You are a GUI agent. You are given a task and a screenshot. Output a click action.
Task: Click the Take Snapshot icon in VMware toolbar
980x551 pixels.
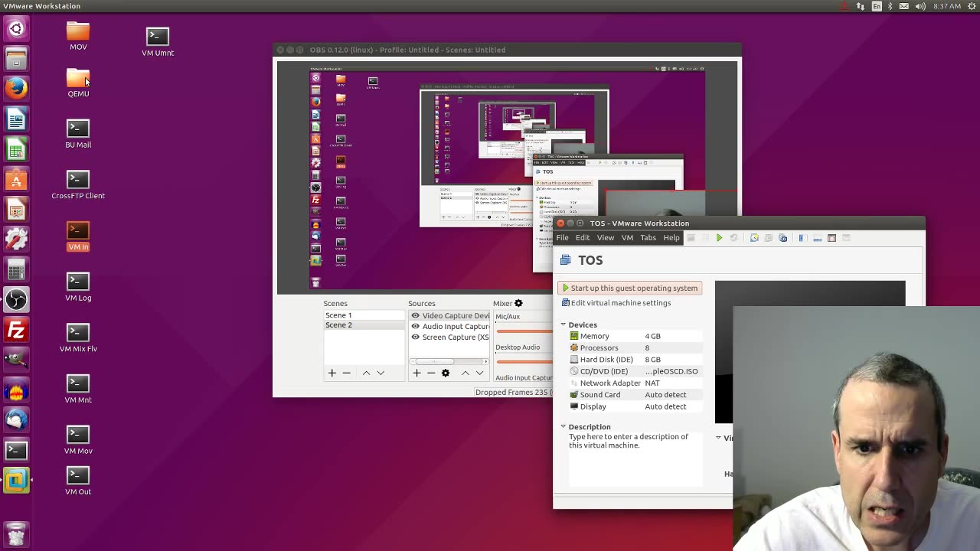pos(754,238)
